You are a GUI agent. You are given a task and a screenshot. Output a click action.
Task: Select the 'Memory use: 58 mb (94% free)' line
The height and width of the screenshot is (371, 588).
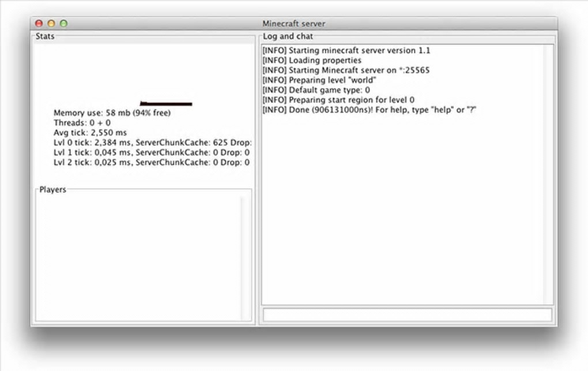[x=112, y=113]
